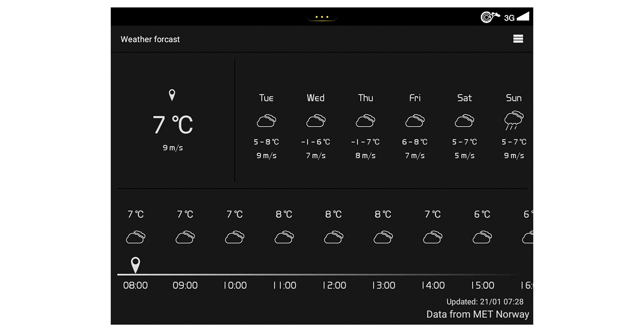
Task: Select the Sat day label
Action: [464, 98]
